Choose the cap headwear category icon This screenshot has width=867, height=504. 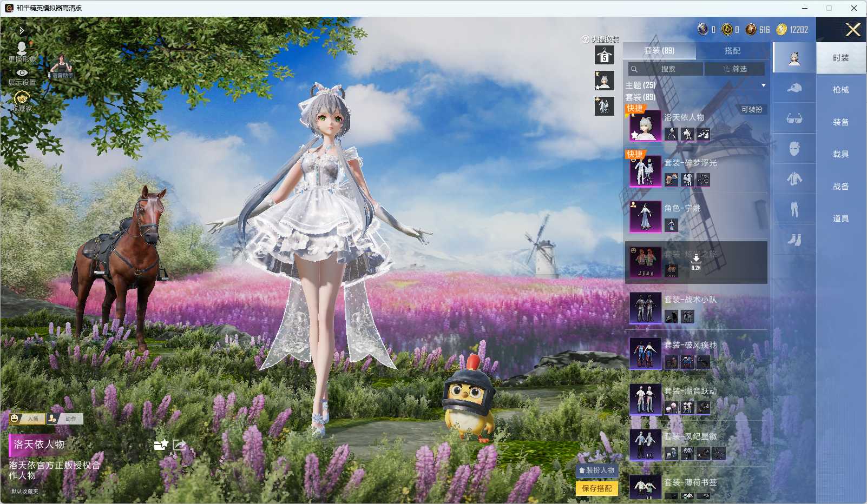tap(794, 88)
